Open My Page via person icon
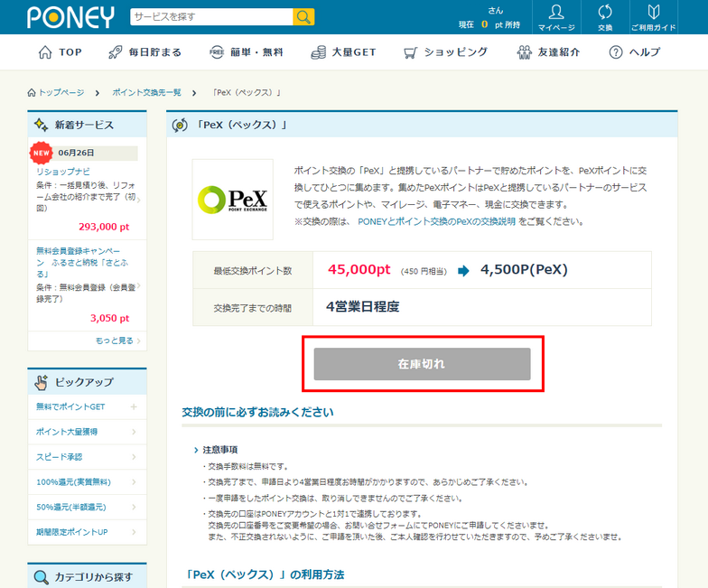The height and width of the screenshot is (588, 708). click(556, 13)
